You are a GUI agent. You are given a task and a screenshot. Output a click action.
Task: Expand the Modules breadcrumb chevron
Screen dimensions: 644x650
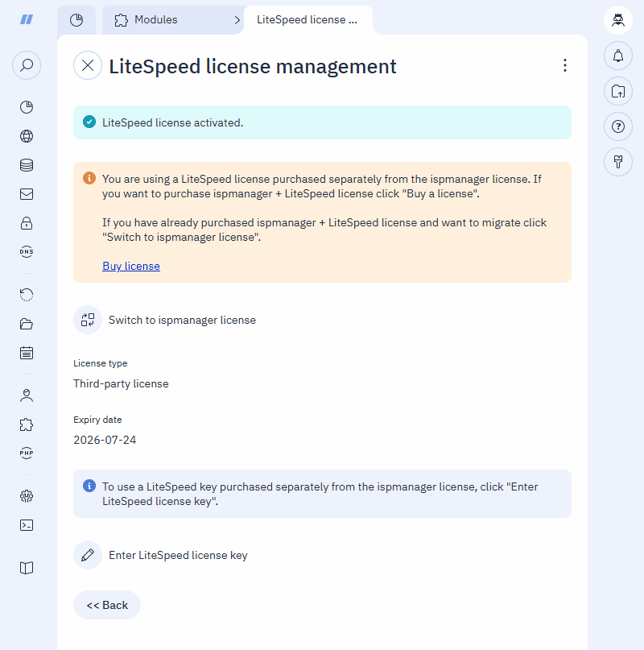pos(237,20)
